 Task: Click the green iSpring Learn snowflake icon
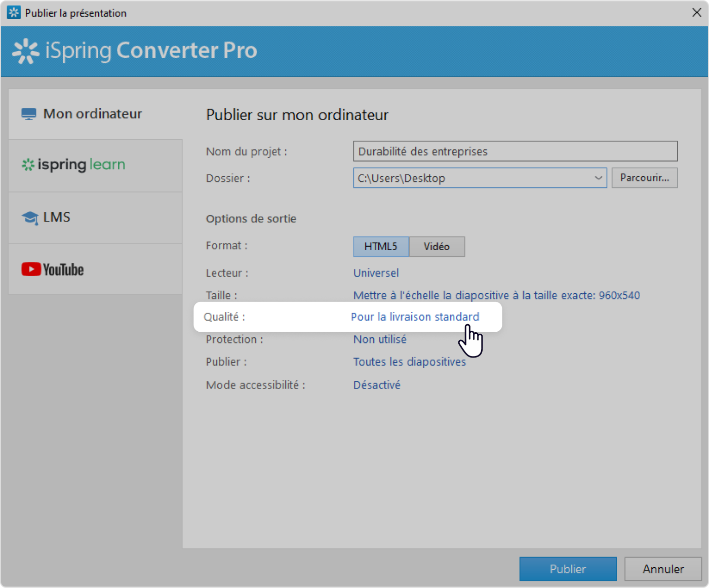pos(28,165)
